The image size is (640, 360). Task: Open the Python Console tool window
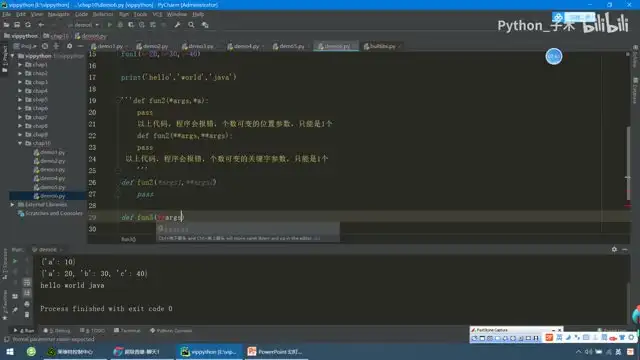pos(171,331)
